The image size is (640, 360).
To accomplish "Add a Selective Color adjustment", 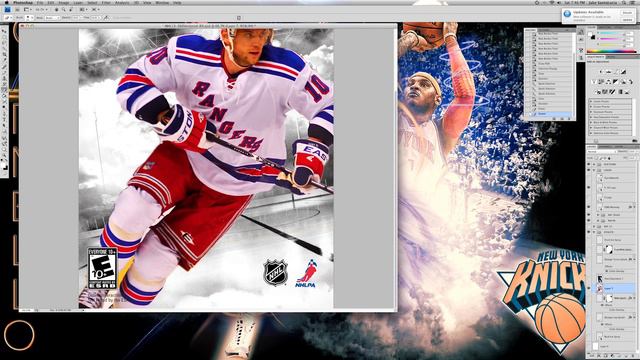I will 627,92.
